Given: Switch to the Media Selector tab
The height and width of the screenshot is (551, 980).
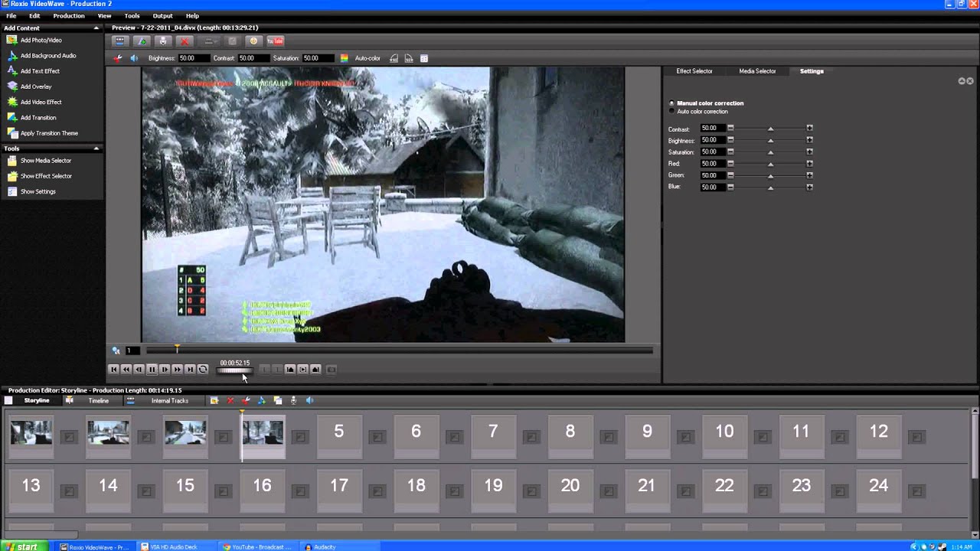Looking at the screenshot, I should [x=757, y=71].
